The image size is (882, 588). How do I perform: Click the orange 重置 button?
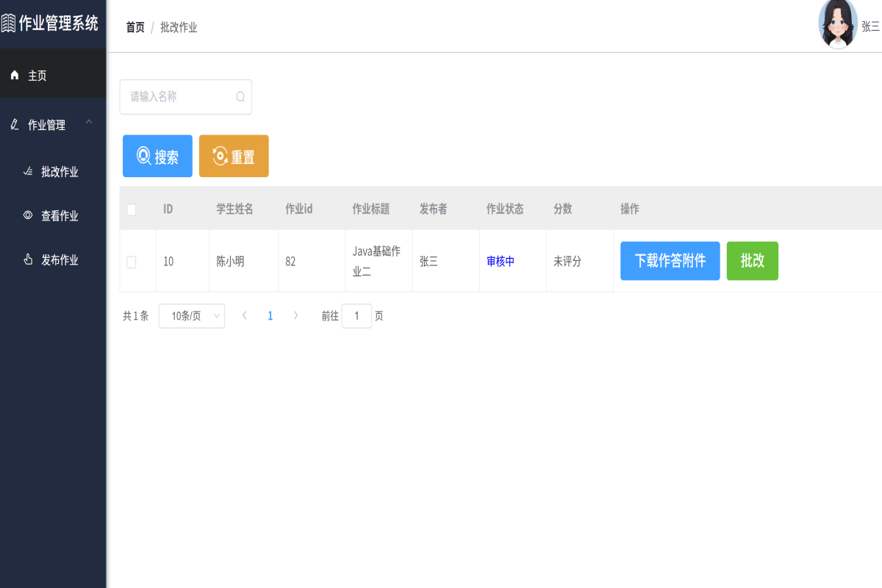click(x=234, y=156)
